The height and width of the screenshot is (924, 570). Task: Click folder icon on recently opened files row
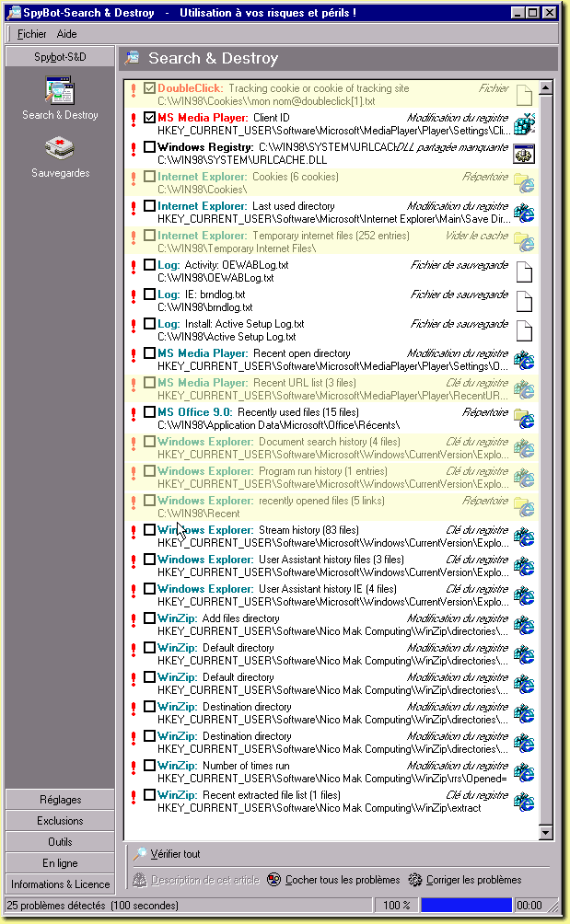tap(524, 507)
